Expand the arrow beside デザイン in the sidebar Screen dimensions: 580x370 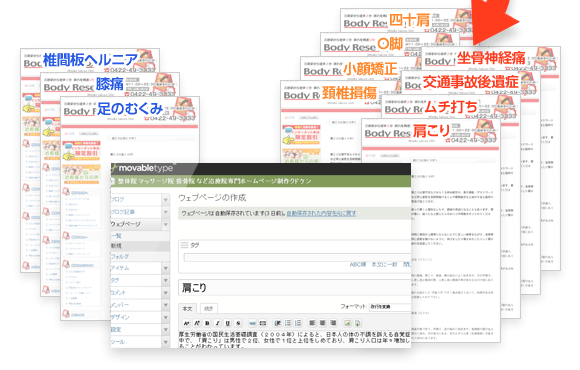[x=166, y=317]
